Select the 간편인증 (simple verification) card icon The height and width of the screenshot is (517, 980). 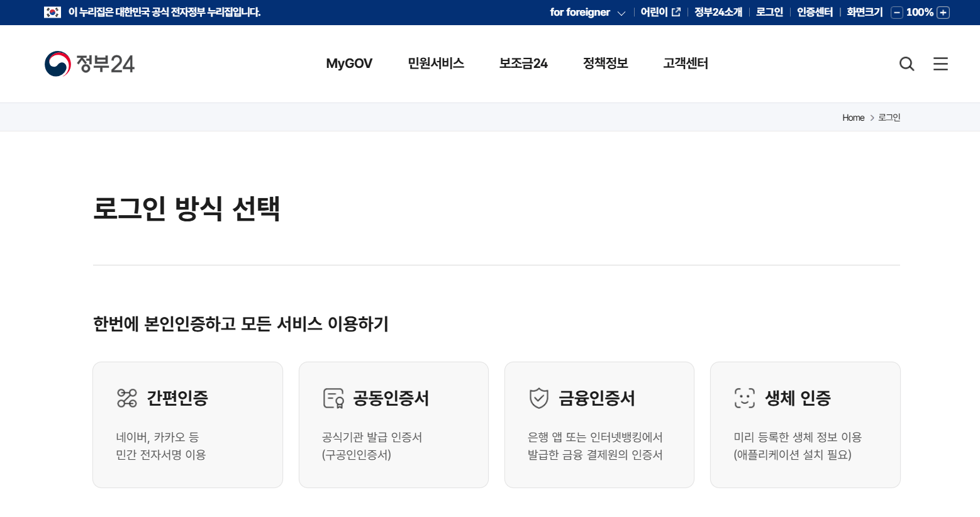pyautogui.click(x=126, y=397)
